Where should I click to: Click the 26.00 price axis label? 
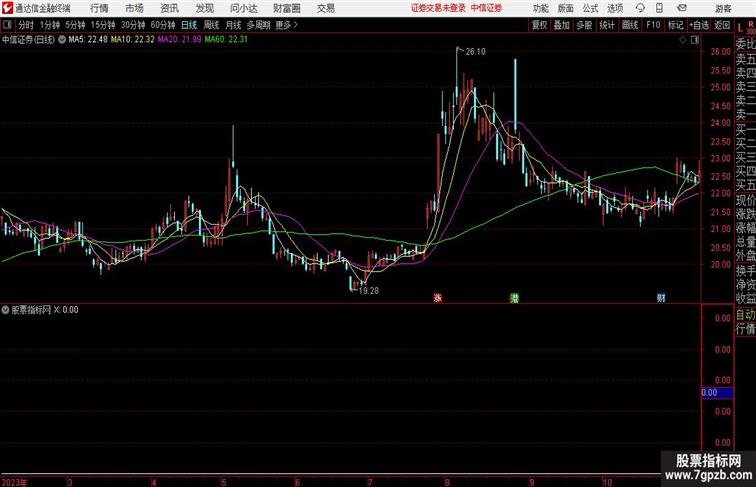pyautogui.click(x=720, y=52)
